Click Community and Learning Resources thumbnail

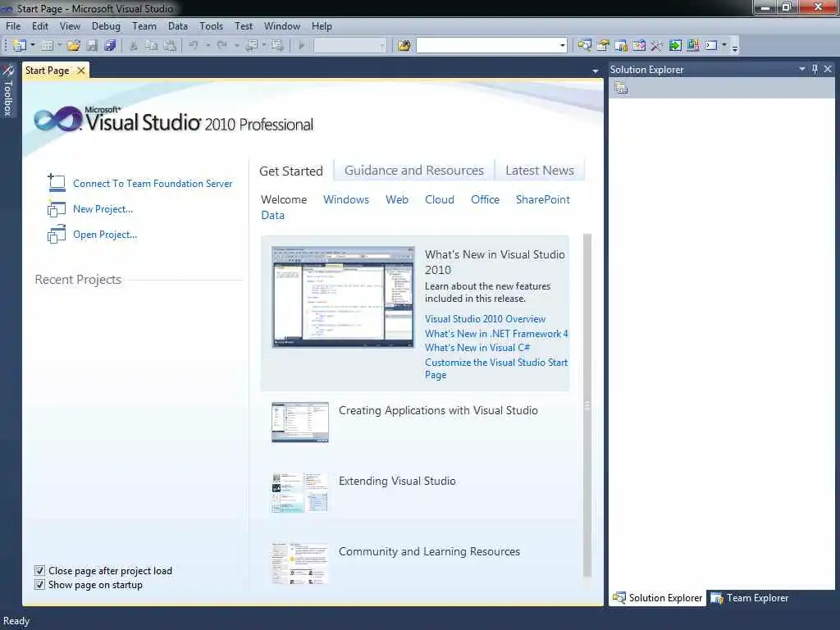[300, 563]
